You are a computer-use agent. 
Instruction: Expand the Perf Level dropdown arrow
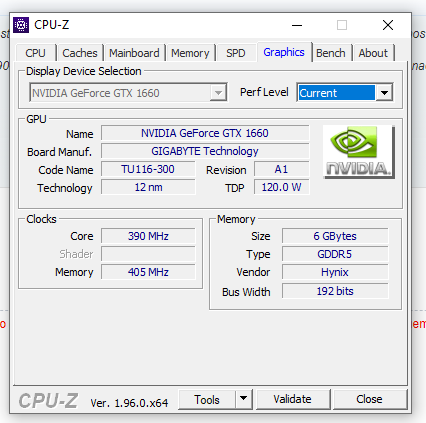pyautogui.click(x=384, y=92)
